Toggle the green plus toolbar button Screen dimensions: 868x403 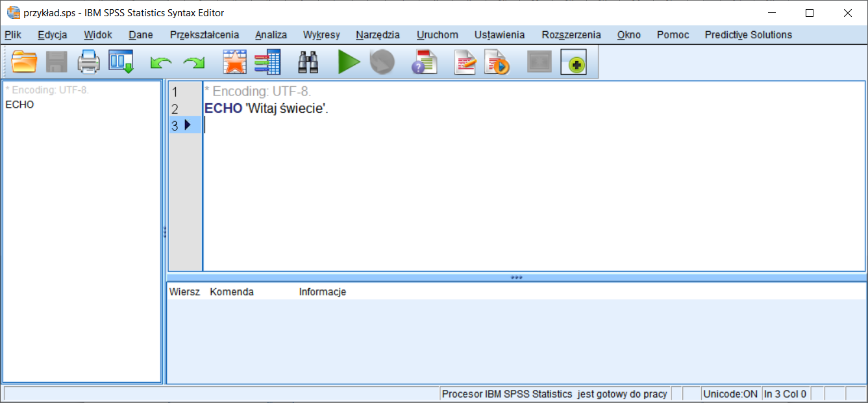[x=573, y=62]
